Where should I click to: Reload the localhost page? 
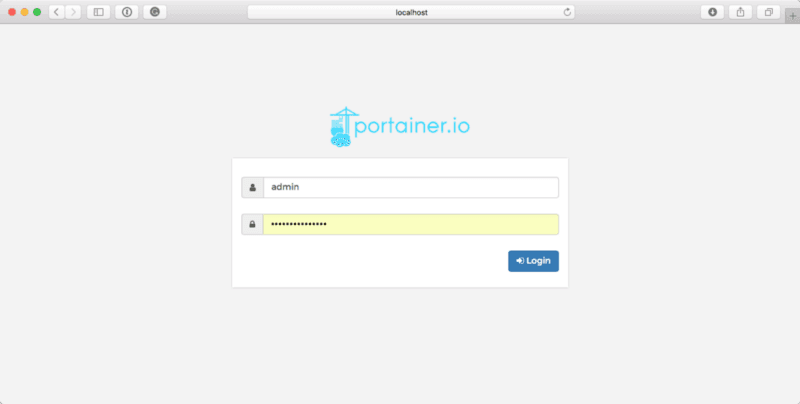pyautogui.click(x=568, y=12)
